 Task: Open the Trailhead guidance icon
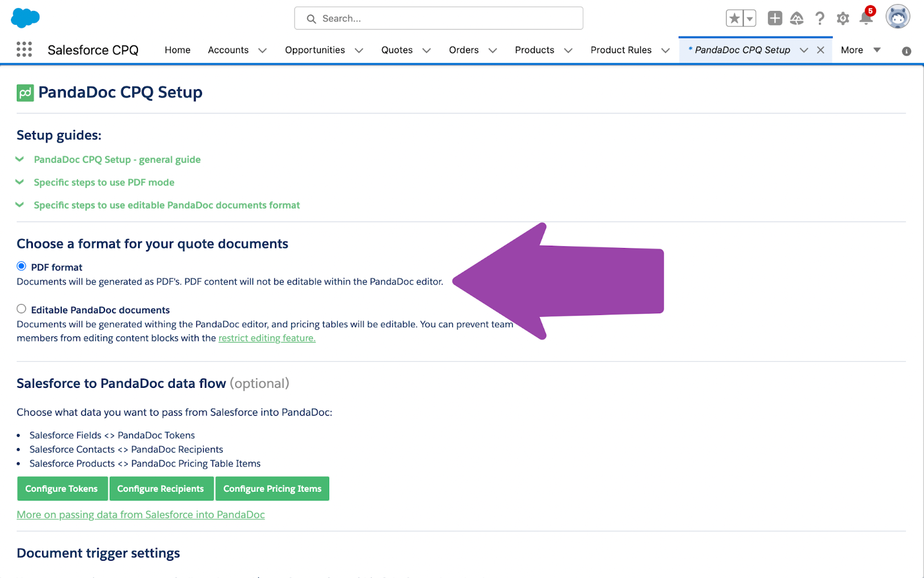[797, 18]
